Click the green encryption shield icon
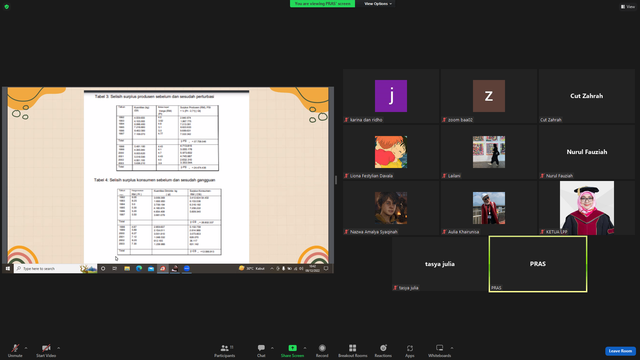640x360 pixels. click(x=7, y=7)
